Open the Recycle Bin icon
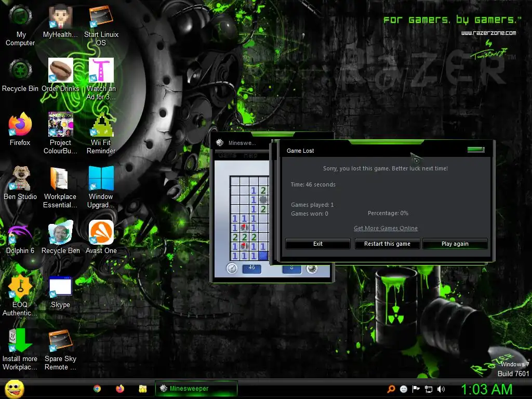Viewport: 532px width, 399px height. (20, 75)
